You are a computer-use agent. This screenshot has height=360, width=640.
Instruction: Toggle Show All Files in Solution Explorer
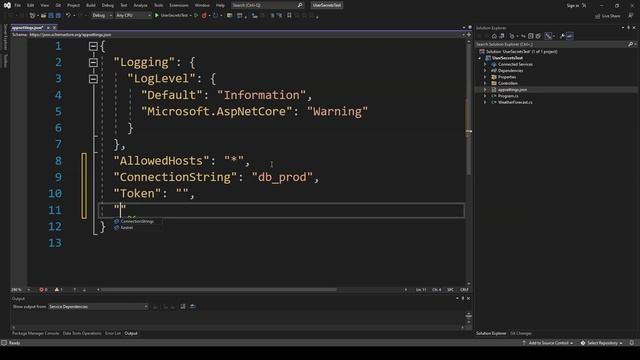538,36
